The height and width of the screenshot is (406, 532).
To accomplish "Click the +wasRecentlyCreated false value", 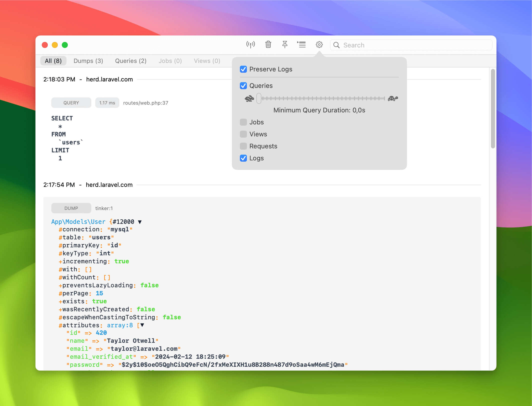I will (146, 309).
